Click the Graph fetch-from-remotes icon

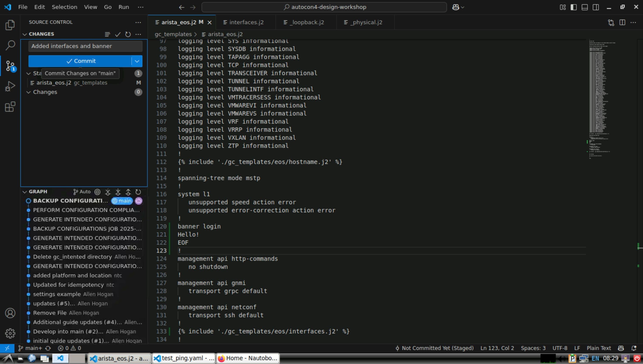[108, 192]
